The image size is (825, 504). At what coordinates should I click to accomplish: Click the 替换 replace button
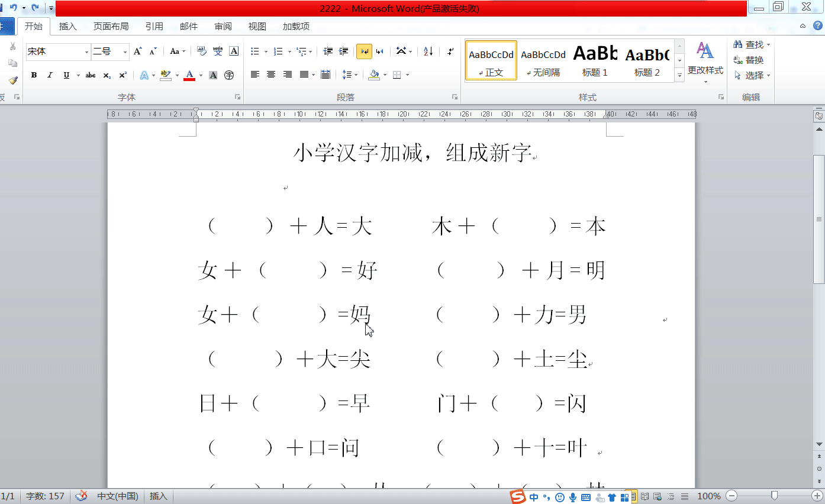(749, 60)
